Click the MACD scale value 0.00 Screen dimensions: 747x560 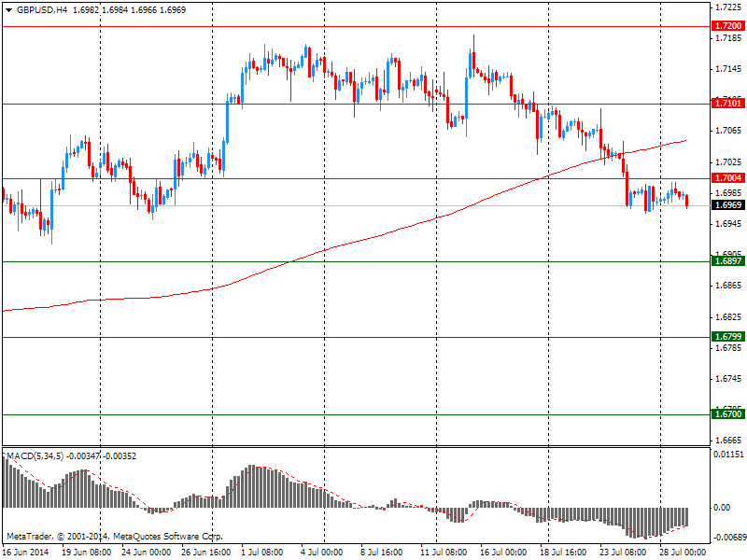coord(722,508)
